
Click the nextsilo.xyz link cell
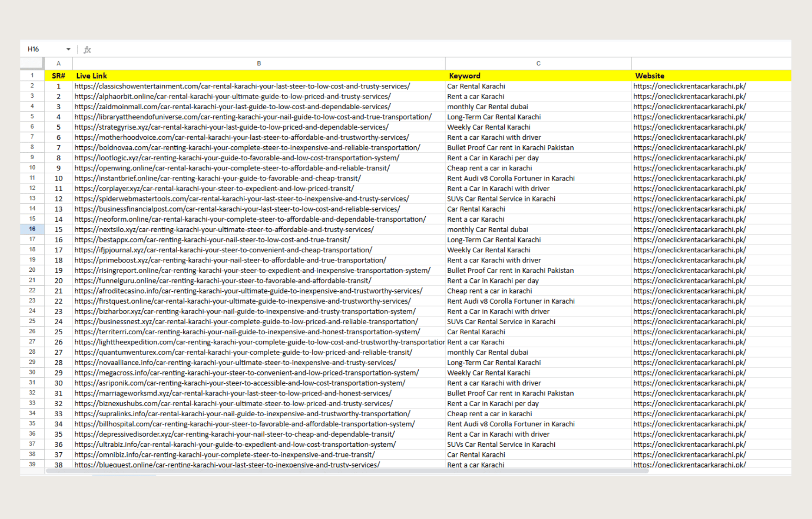[x=224, y=230]
